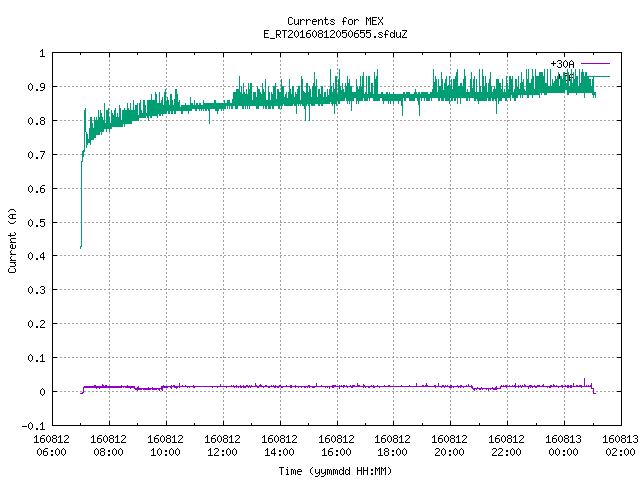Click the x-axis label '160812 22:00'
The image size is (640, 480).
(x=507, y=446)
